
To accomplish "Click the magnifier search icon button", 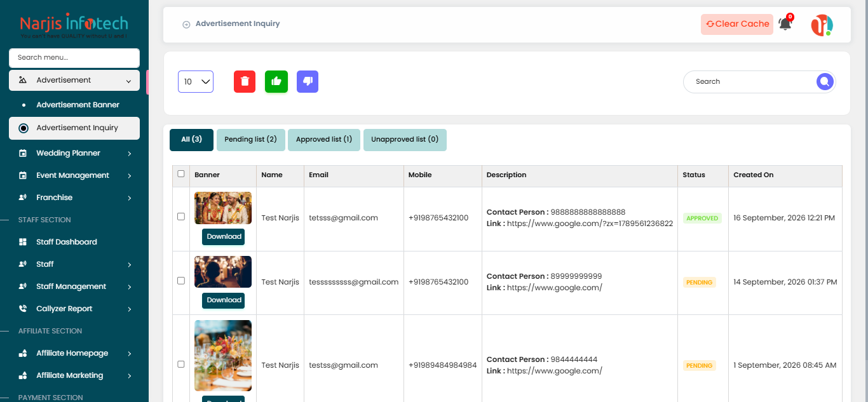I will [x=825, y=81].
